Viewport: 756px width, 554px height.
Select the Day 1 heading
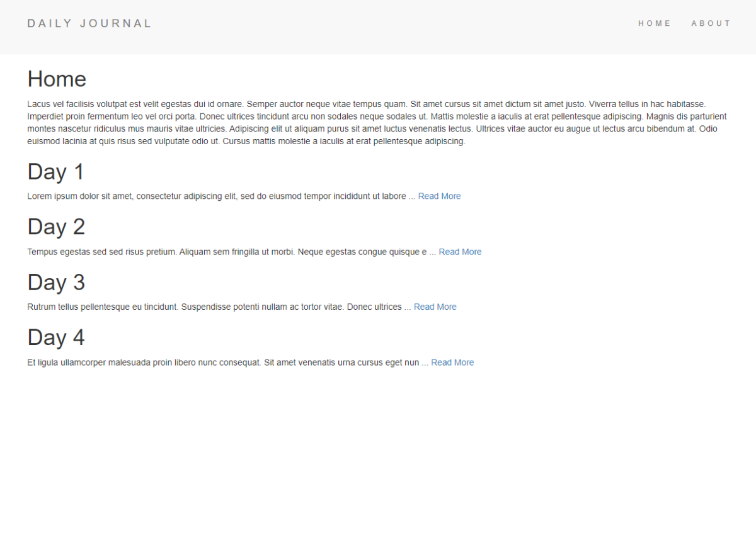pos(55,172)
